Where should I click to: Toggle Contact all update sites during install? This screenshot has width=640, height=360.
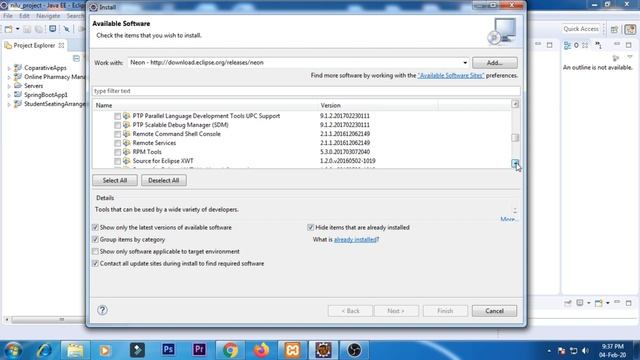(96, 264)
